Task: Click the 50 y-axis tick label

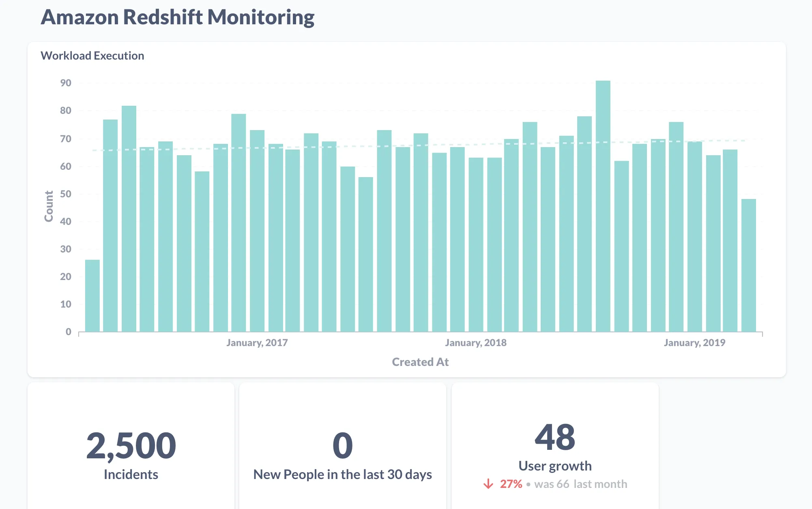Action: click(x=66, y=194)
